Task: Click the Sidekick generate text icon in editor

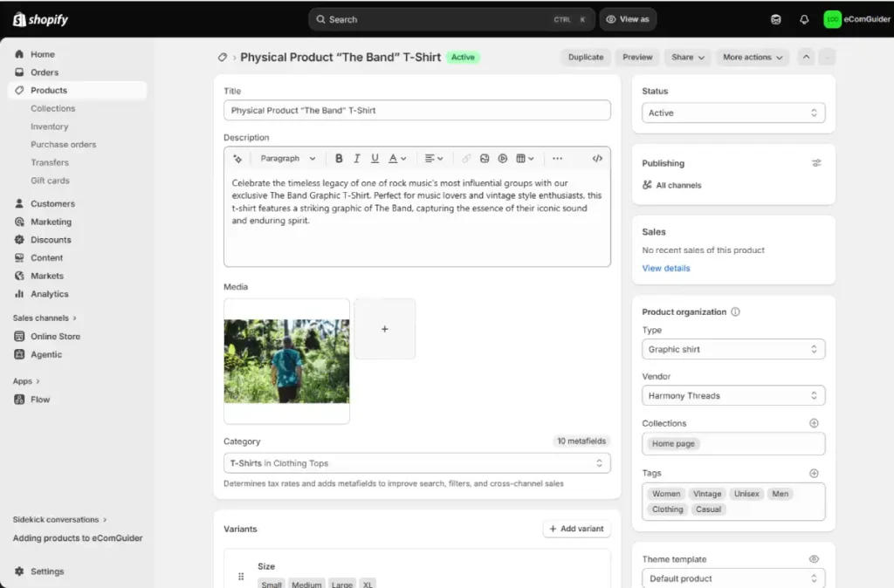Action: click(237, 159)
